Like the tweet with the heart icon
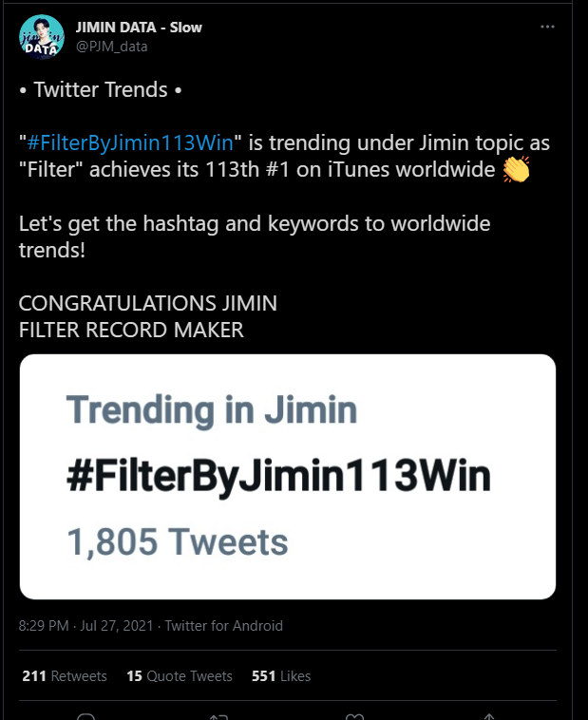 (354, 716)
